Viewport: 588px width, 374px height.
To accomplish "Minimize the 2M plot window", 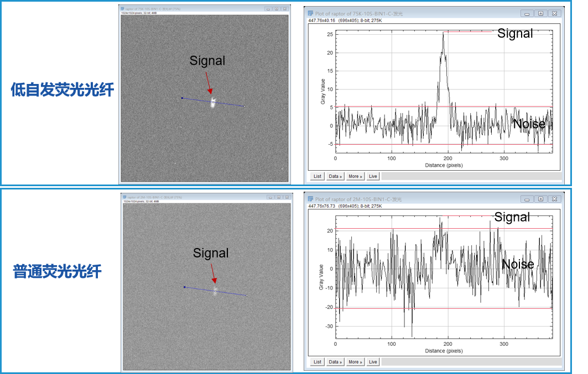I will coord(527,199).
